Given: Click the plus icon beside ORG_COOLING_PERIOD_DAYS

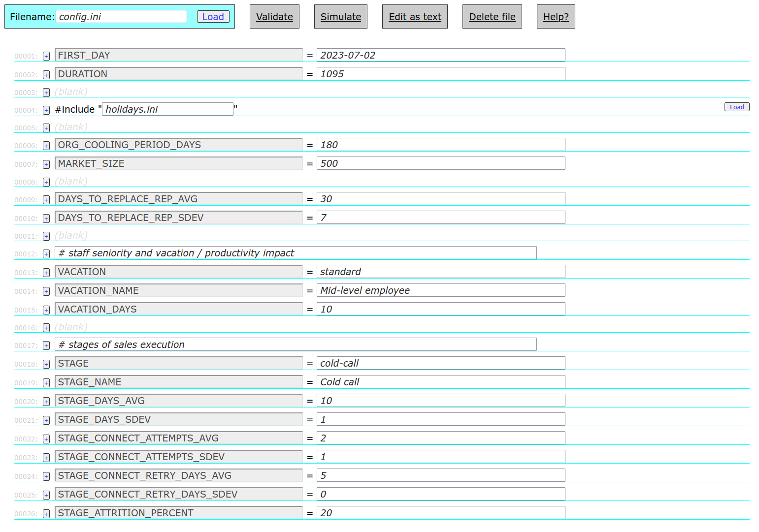Looking at the screenshot, I should point(46,146).
